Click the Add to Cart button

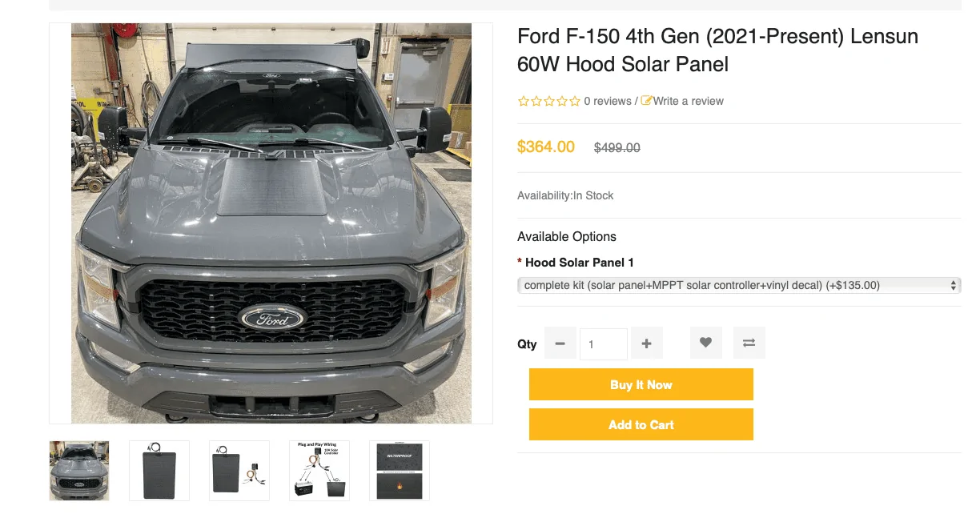coord(641,424)
